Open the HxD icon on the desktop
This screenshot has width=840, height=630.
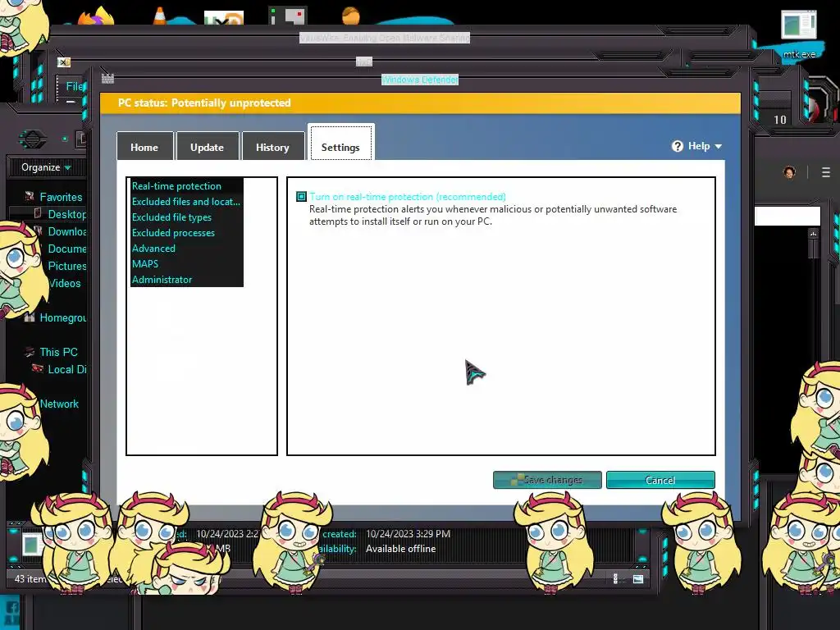[224, 18]
